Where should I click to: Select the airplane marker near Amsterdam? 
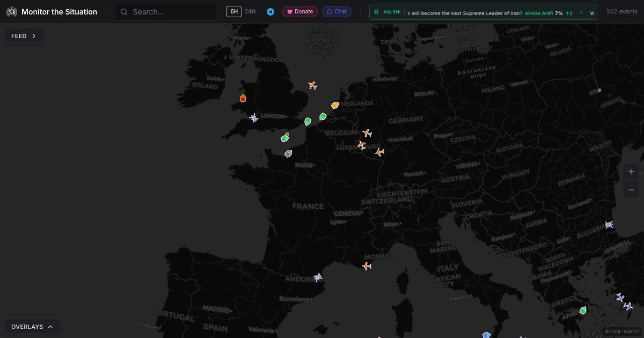point(312,85)
